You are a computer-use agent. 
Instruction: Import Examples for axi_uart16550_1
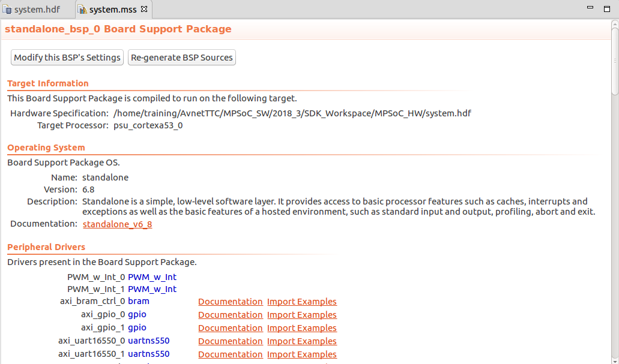(x=301, y=354)
